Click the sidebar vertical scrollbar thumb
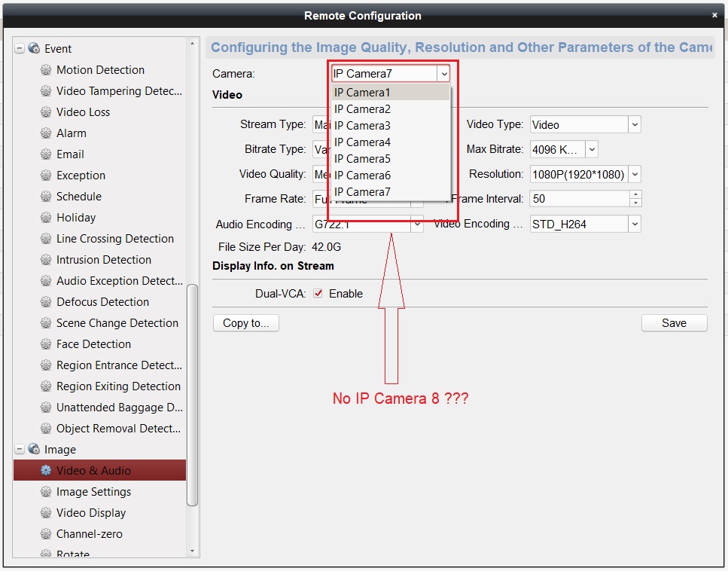 192,393
